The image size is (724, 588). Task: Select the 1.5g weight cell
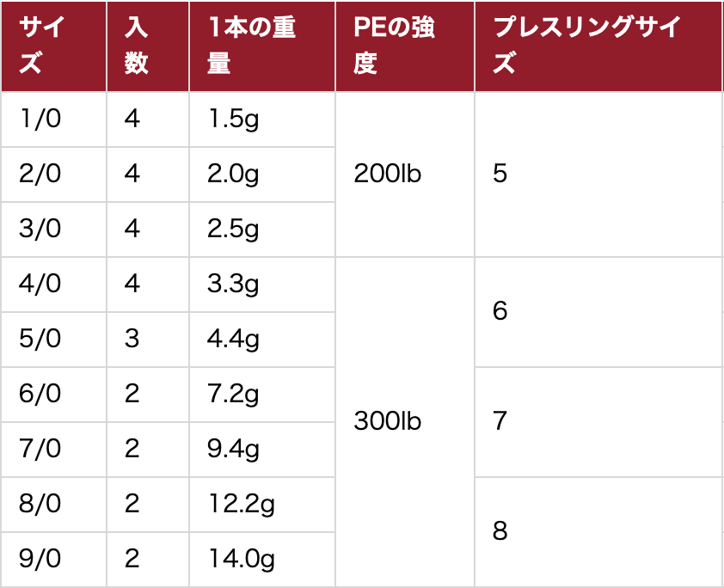(x=233, y=119)
